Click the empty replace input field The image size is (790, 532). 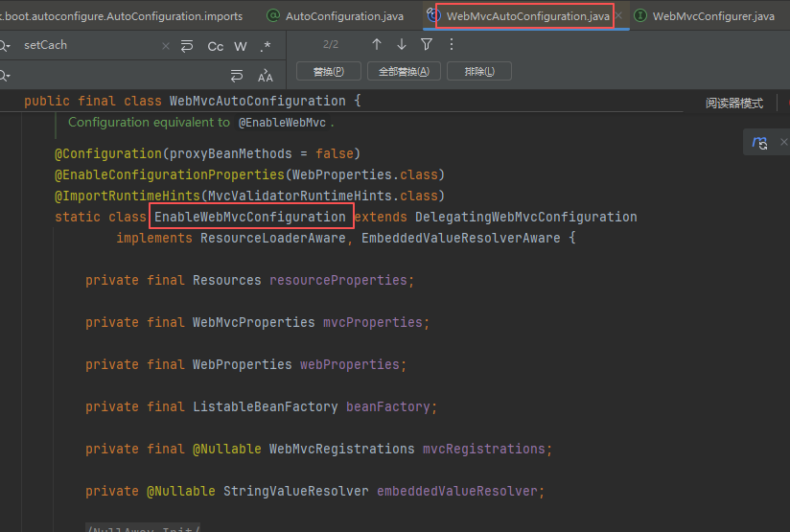[x=121, y=76]
